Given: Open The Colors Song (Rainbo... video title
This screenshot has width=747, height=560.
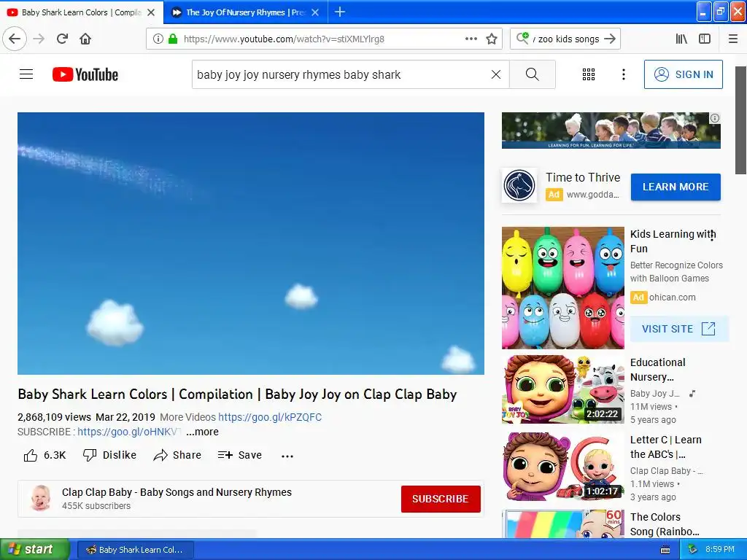Looking at the screenshot, I should 665,524.
